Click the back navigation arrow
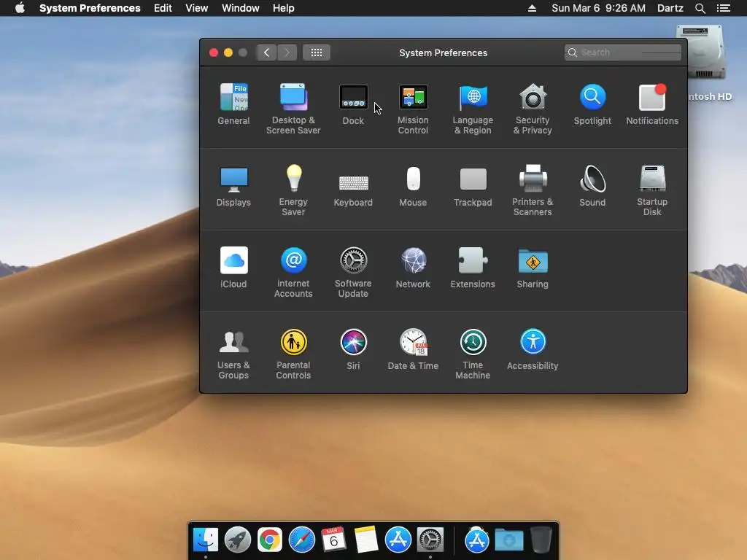The height and width of the screenshot is (560, 747). coord(266,52)
